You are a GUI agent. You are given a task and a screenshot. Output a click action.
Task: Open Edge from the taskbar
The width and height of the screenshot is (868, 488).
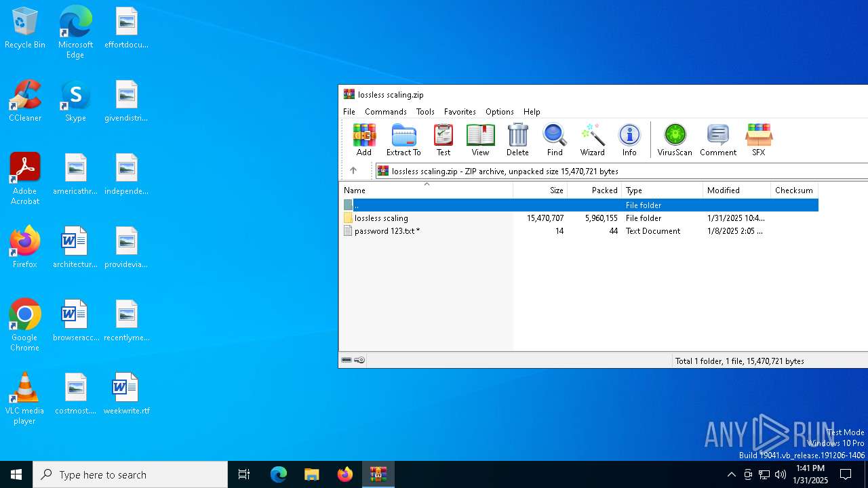(279, 474)
